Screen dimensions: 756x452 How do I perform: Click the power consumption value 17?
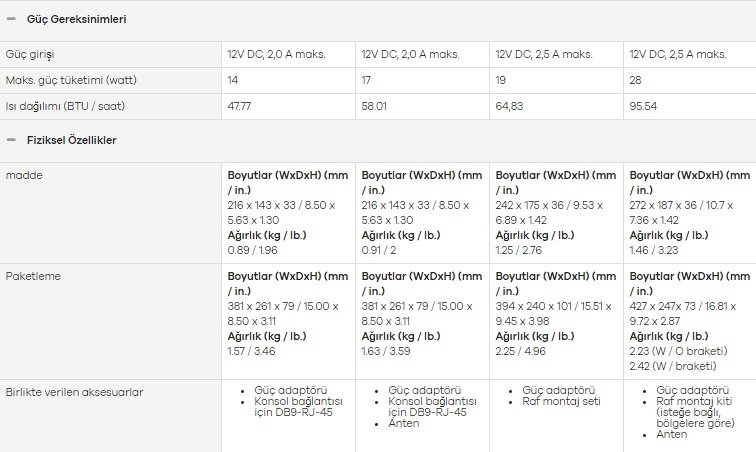pos(366,81)
